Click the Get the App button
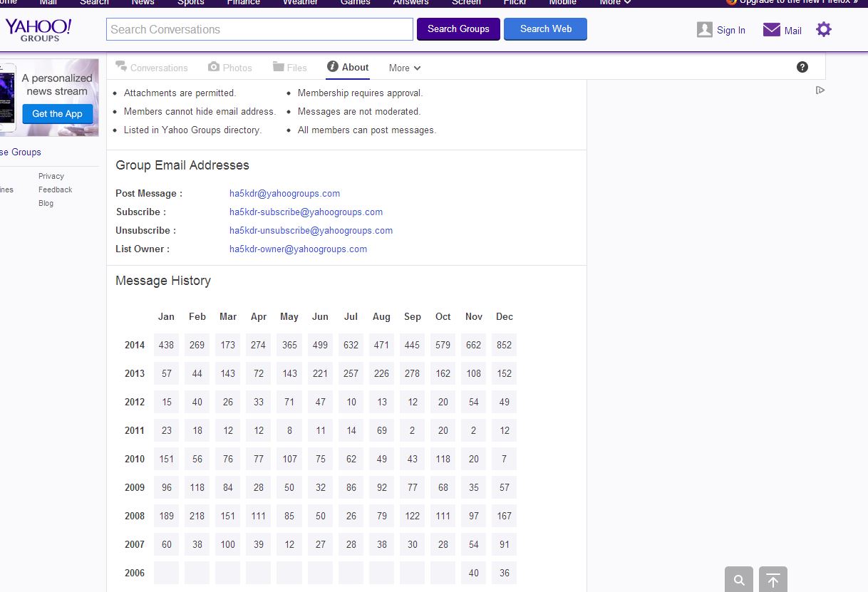 pyautogui.click(x=57, y=114)
